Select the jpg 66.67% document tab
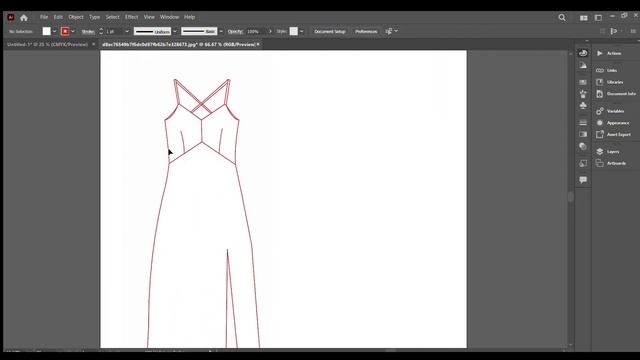Image resolution: width=640 pixels, height=360 pixels. pyautogui.click(x=178, y=44)
